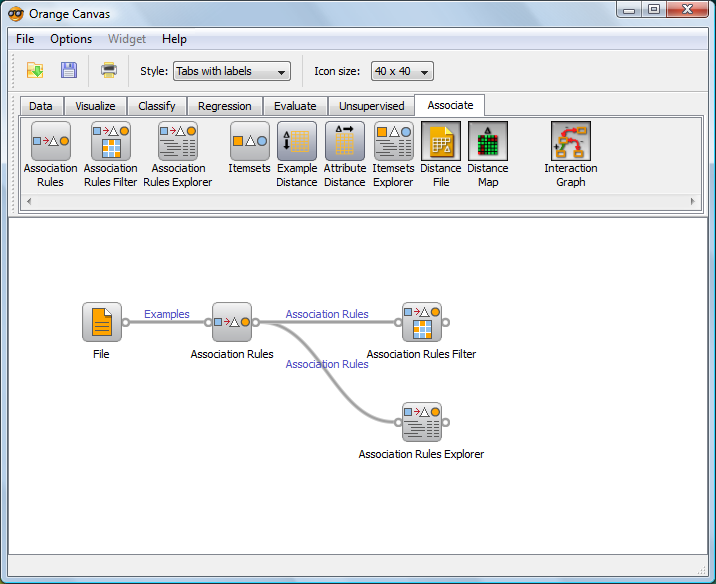Open the Style combo box
This screenshot has width=716, height=584.
232,71
